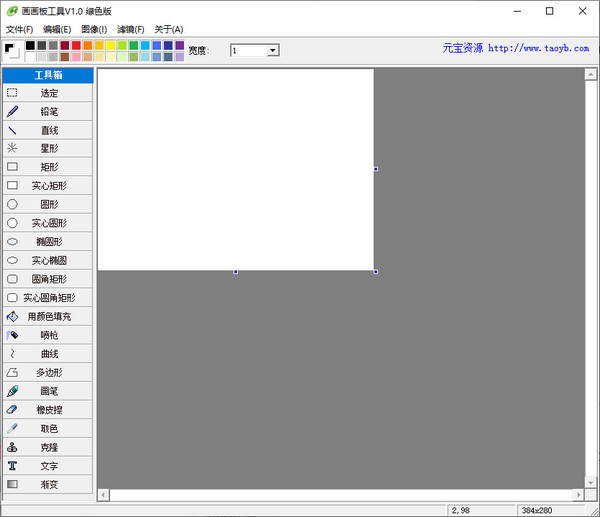
Task: Click the white drawing canvas
Action: click(236, 170)
